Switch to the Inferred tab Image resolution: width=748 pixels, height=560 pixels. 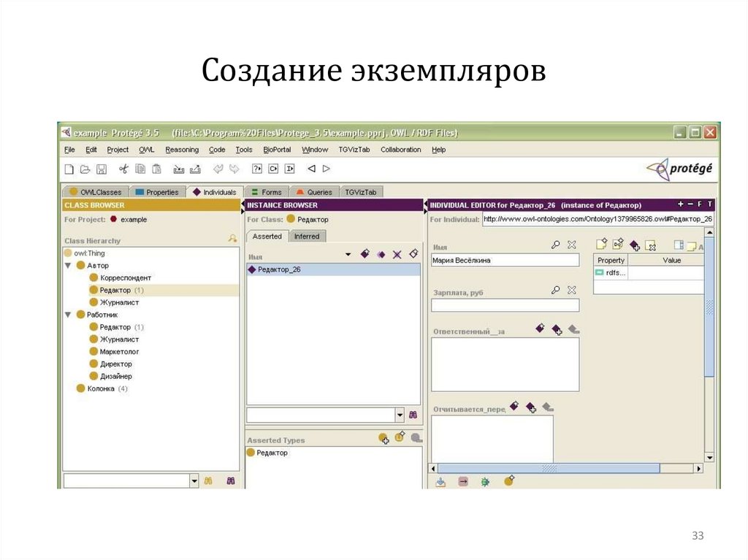(307, 237)
